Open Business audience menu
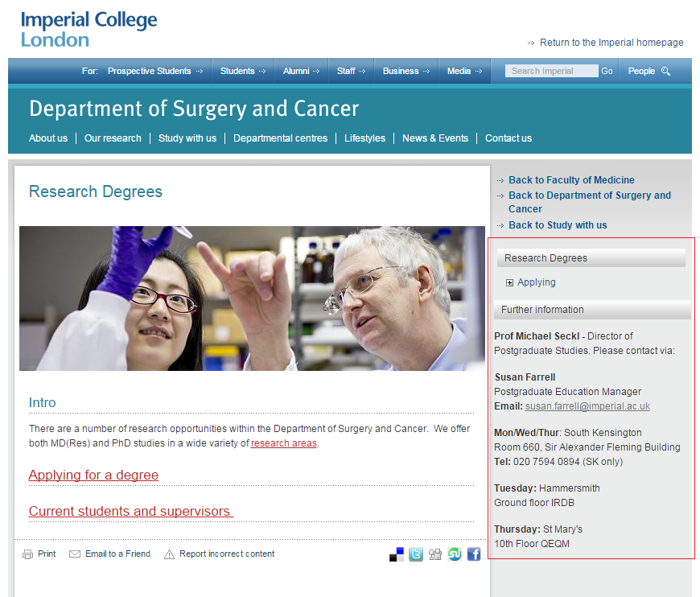The height and width of the screenshot is (597, 700). (x=406, y=71)
